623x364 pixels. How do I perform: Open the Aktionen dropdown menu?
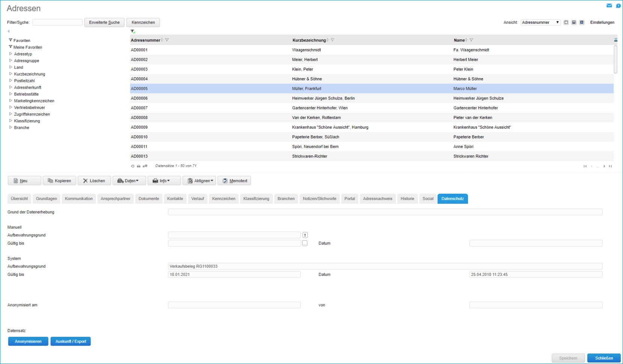[199, 181]
